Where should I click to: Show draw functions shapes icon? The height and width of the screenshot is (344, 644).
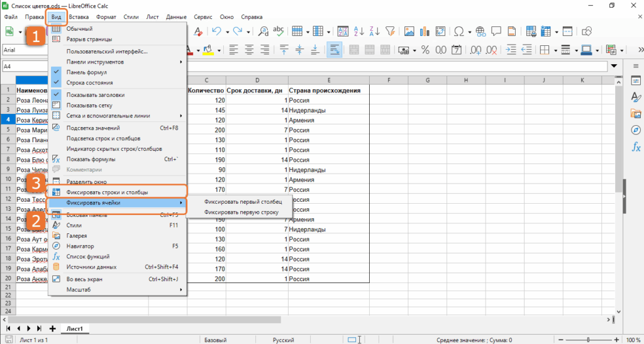[588, 31]
